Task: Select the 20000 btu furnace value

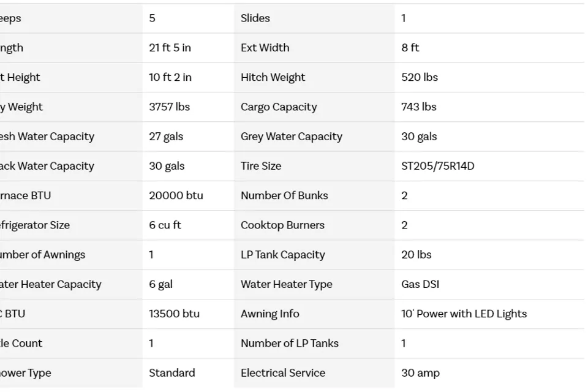Action: point(176,196)
